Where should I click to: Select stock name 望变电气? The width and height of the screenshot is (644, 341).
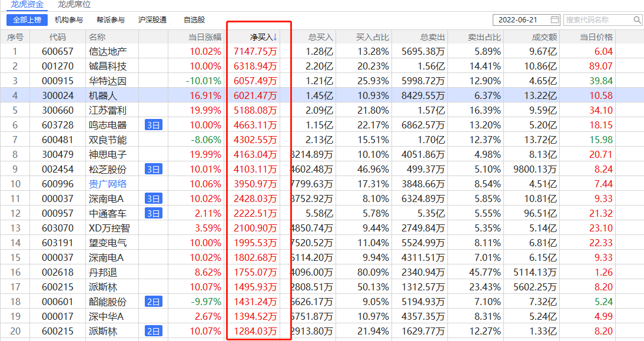tap(108, 243)
